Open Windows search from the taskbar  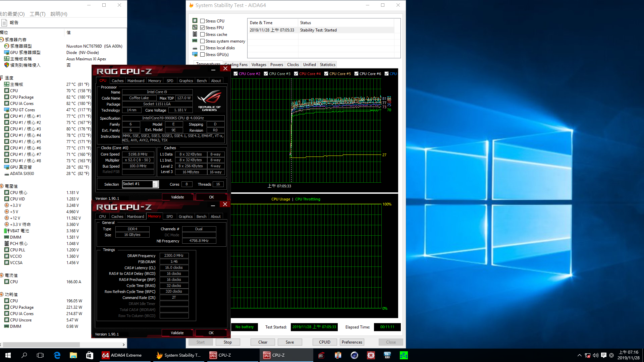24,355
